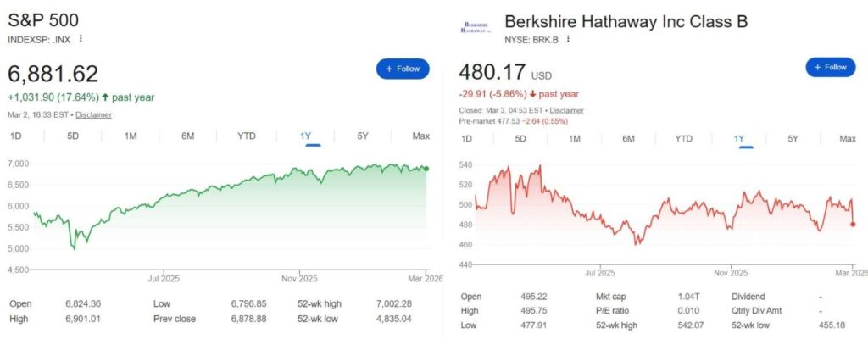This screenshot has height=339, width=868.
Task: Click the green end-point dot on S&P chart
Action: 425,169
